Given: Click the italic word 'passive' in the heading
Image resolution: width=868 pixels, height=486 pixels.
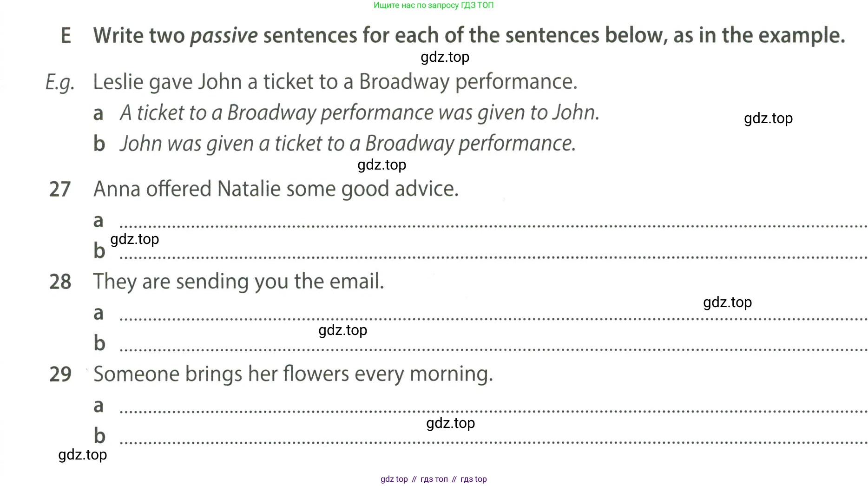Looking at the screenshot, I should (224, 36).
